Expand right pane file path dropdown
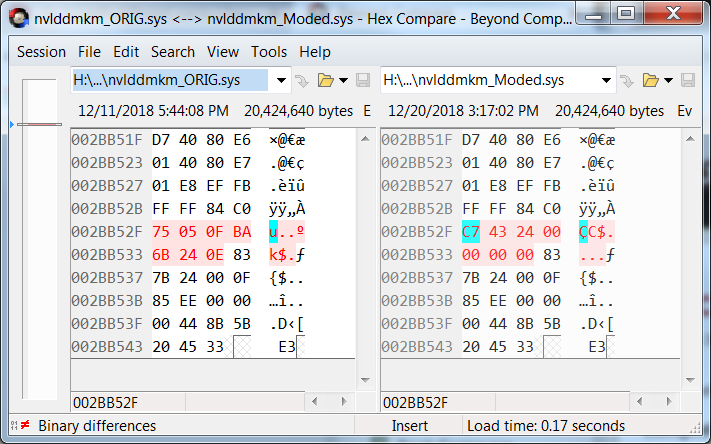This screenshot has width=711, height=444. click(606, 81)
